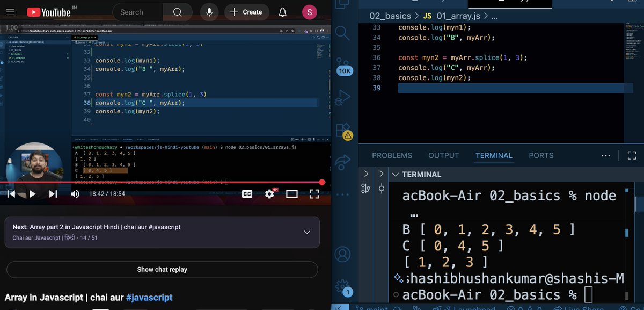Switch to the OUTPUT panel tab
644x310 pixels.
click(x=444, y=155)
